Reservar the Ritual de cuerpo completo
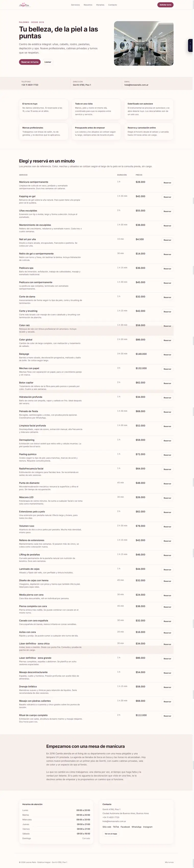 pos(167,716)
